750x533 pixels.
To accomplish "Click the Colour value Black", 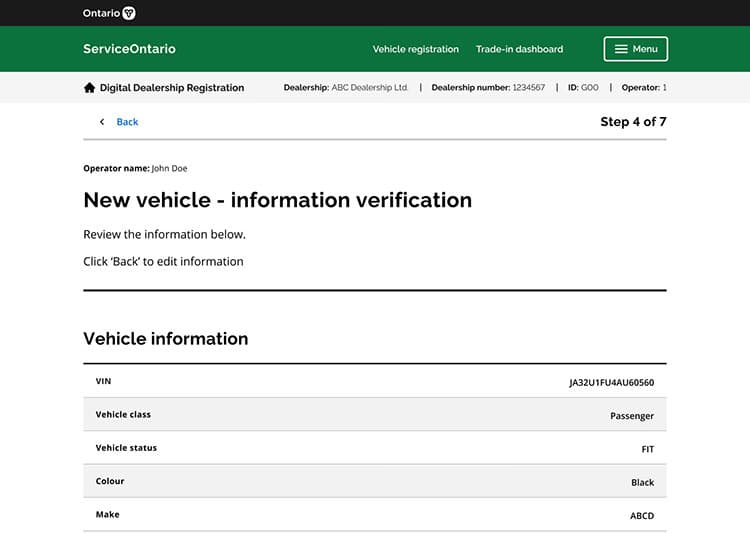I will click(642, 482).
